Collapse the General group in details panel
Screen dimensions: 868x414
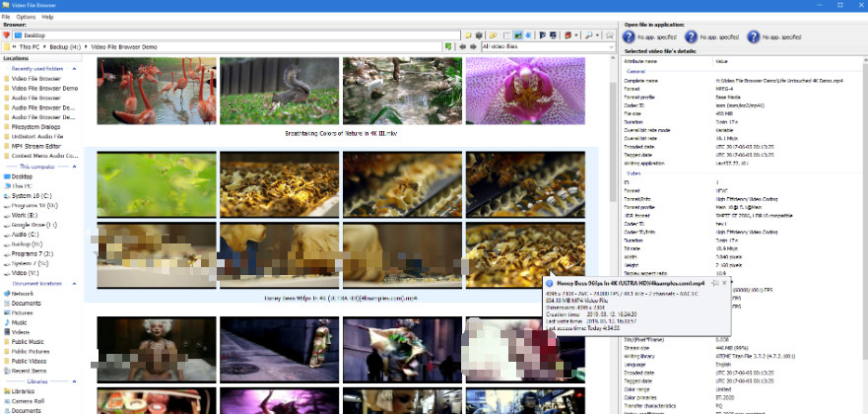[635, 71]
